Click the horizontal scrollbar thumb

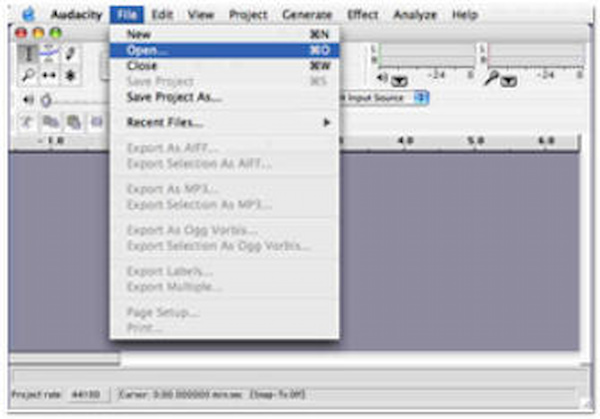coord(64,359)
